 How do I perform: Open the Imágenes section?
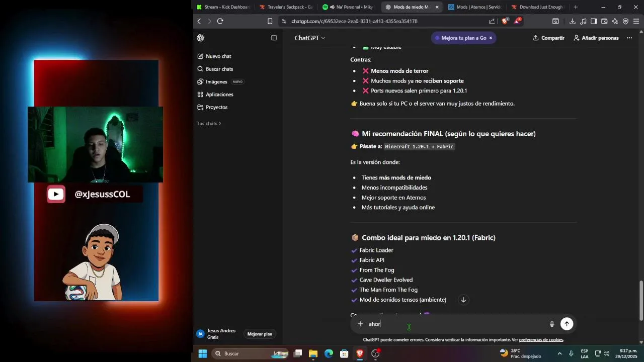pos(220,81)
